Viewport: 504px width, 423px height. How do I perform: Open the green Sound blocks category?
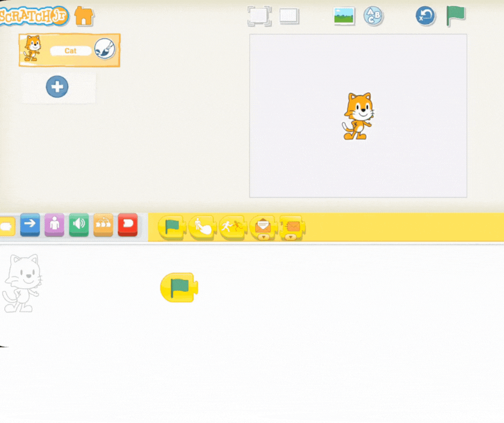(79, 225)
